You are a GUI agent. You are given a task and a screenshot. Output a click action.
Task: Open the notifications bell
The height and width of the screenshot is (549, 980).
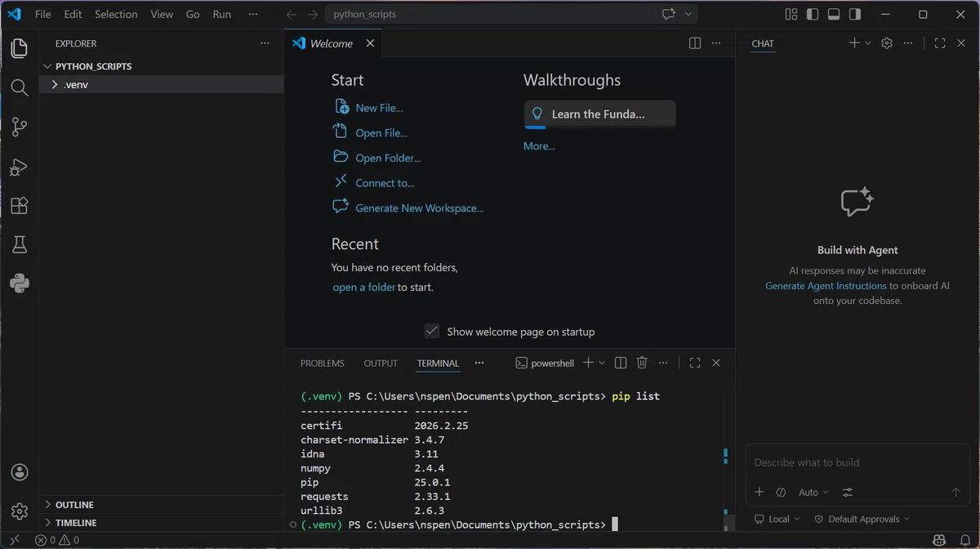[964, 540]
